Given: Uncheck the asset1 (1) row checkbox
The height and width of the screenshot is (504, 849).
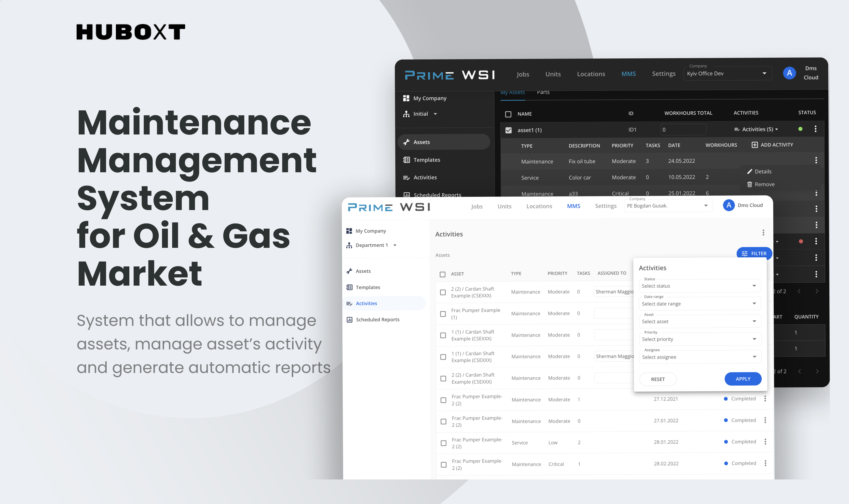Looking at the screenshot, I should click(508, 130).
